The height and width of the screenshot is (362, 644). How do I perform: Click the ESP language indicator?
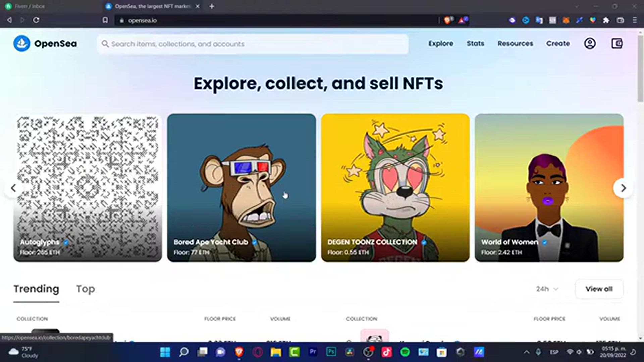click(x=554, y=352)
